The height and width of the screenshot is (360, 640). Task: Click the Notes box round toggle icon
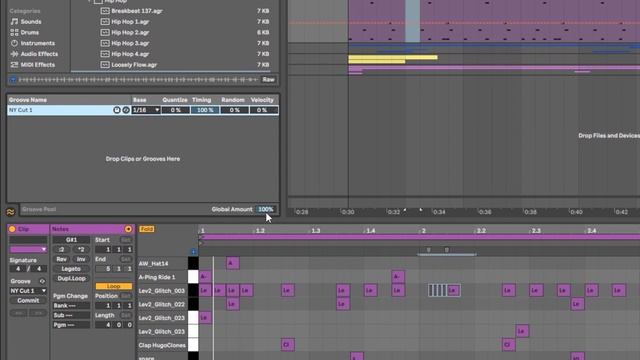pyautogui.click(x=128, y=229)
